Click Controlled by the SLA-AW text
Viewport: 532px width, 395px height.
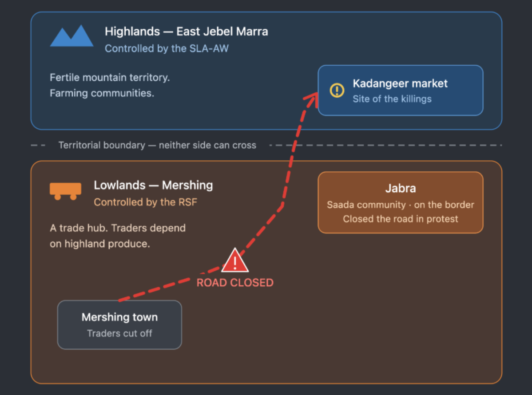click(167, 48)
